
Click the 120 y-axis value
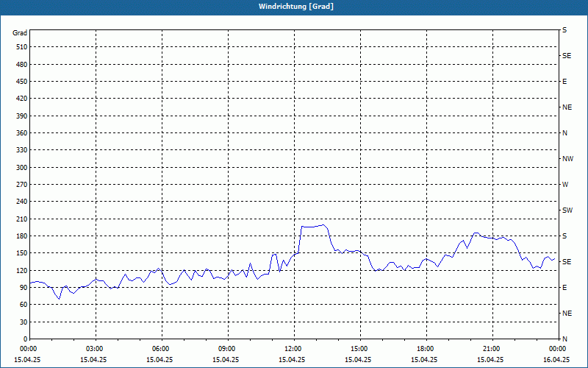[22, 270]
